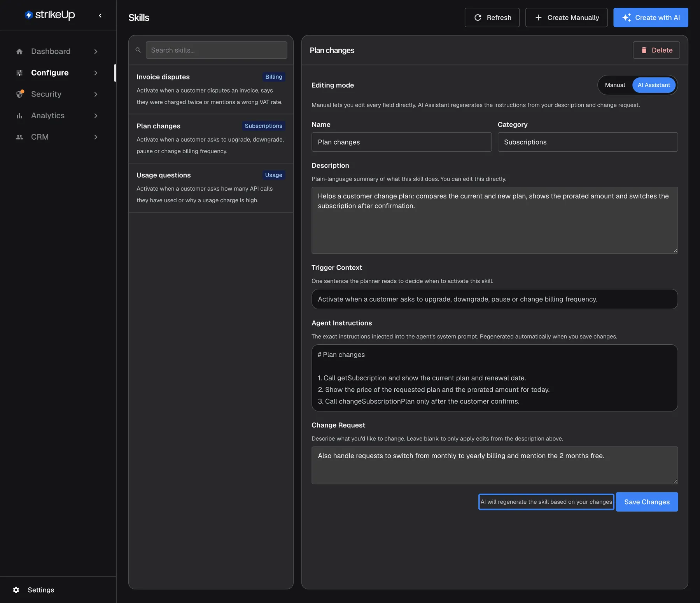Click the Trigger Context input field
The height and width of the screenshot is (603, 700).
(495, 299)
